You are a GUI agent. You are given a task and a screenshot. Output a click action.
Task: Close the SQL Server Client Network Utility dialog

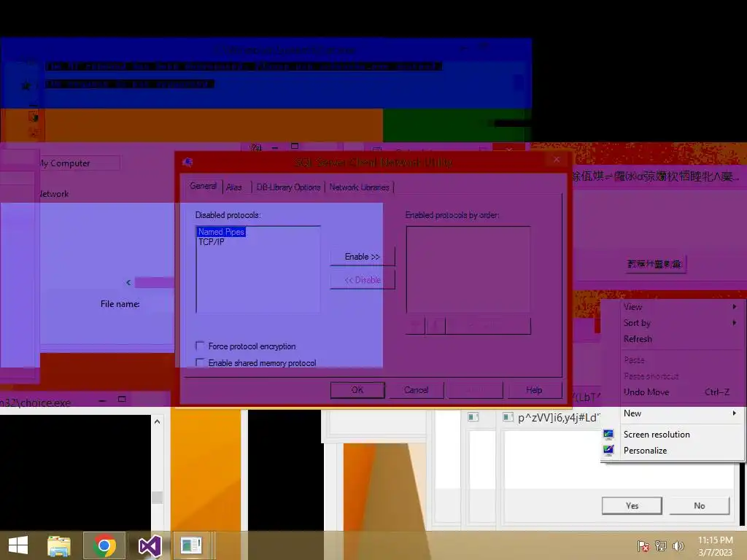tap(557, 160)
